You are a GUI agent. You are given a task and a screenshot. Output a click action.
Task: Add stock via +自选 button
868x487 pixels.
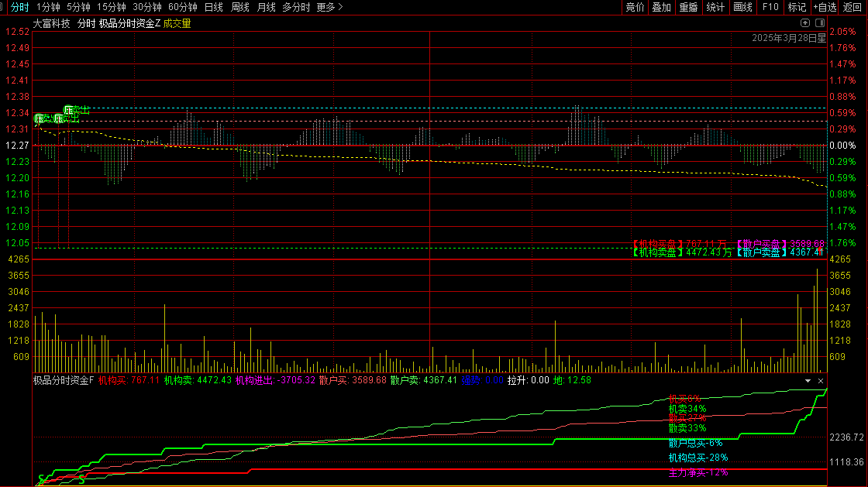pyautogui.click(x=825, y=7)
